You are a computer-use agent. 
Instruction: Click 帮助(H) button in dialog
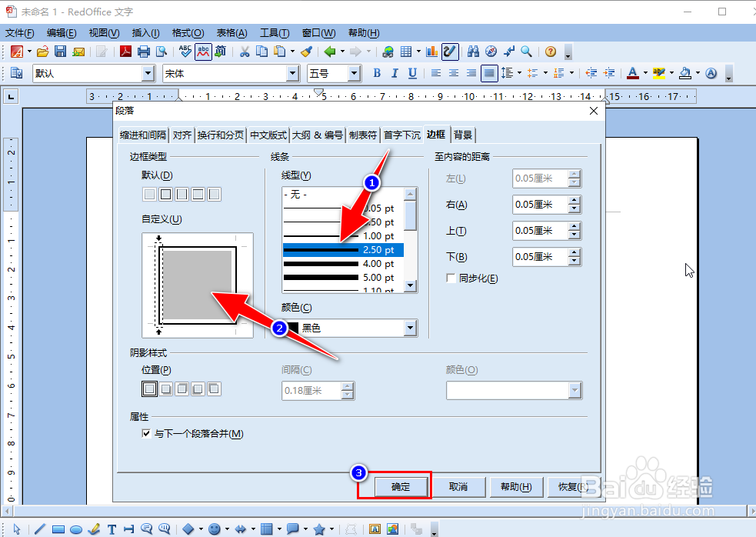(x=516, y=487)
